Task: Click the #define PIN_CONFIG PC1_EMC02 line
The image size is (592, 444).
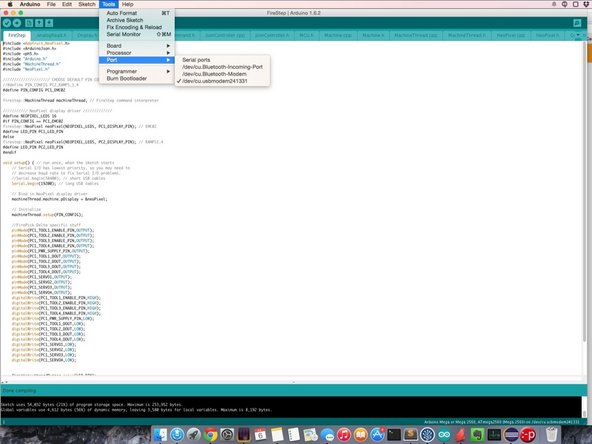Action: [x=34, y=90]
